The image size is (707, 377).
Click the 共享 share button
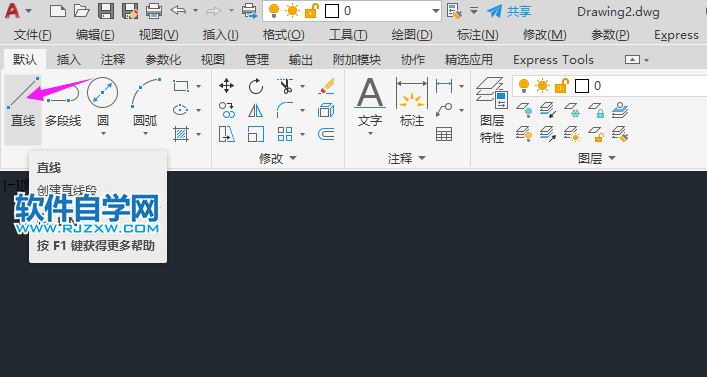click(509, 11)
